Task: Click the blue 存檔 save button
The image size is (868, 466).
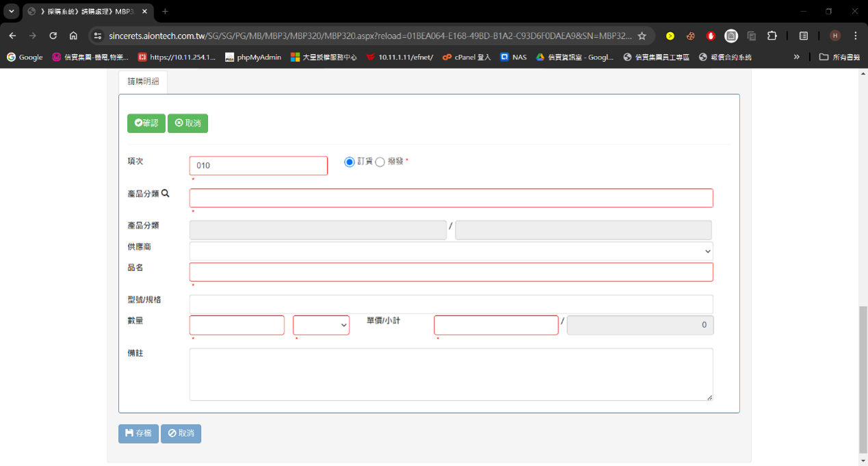Action: (138, 434)
